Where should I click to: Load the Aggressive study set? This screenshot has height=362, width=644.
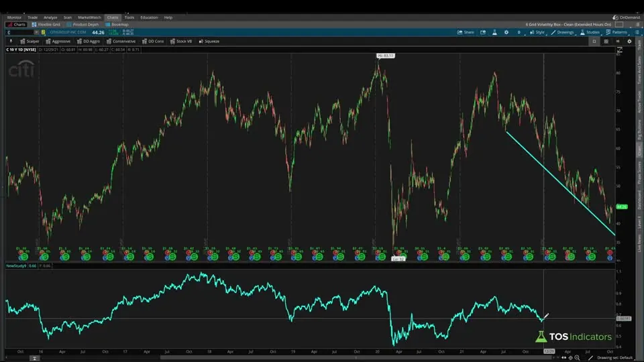(58, 41)
